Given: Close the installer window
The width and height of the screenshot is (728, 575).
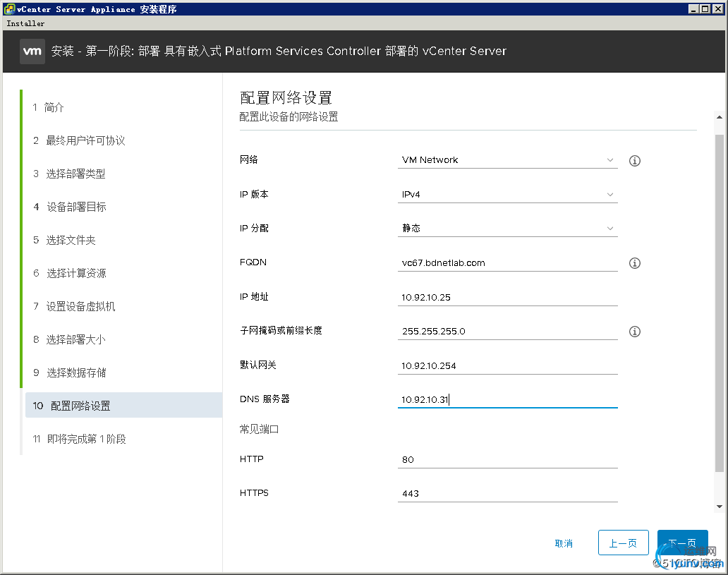Looking at the screenshot, I should 717,9.
